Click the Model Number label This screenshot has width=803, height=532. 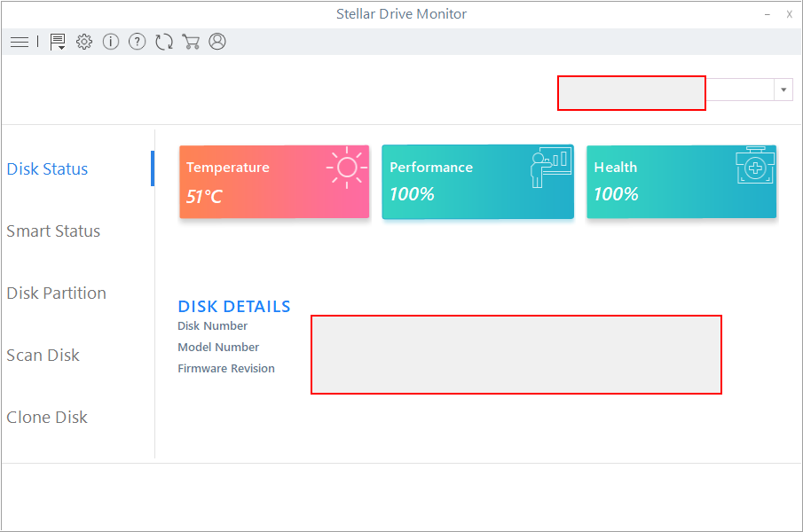point(218,348)
